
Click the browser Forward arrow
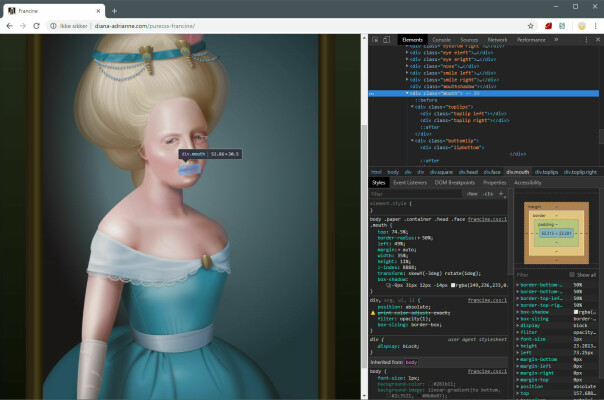tap(23, 26)
